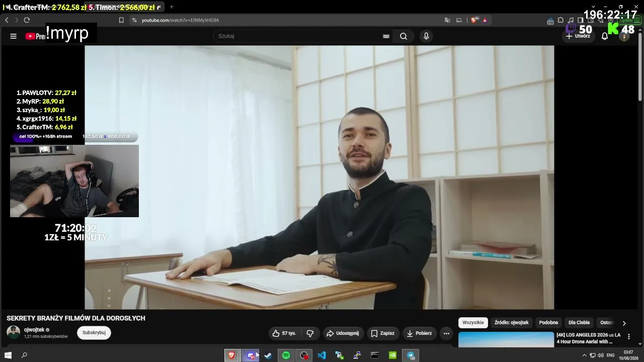The width and height of the screenshot is (644, 362).
Task: Open the Windows Start menu
Action: (8, 355)
